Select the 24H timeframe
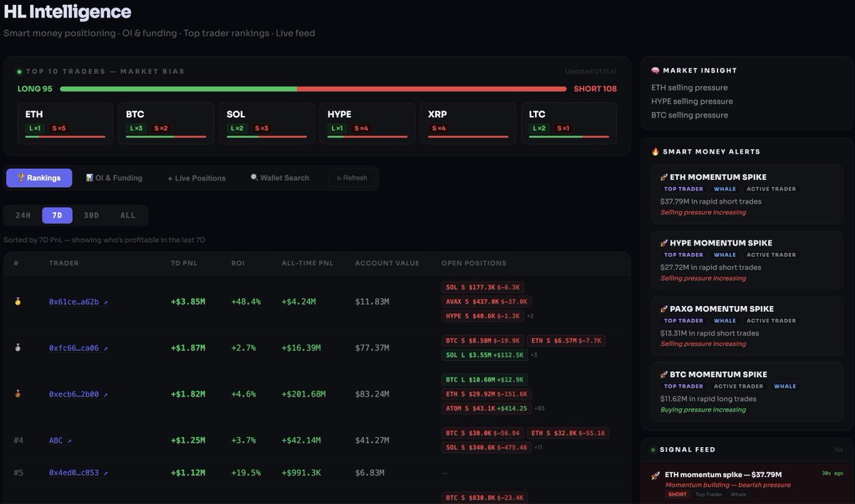 (x=23, y=215)
